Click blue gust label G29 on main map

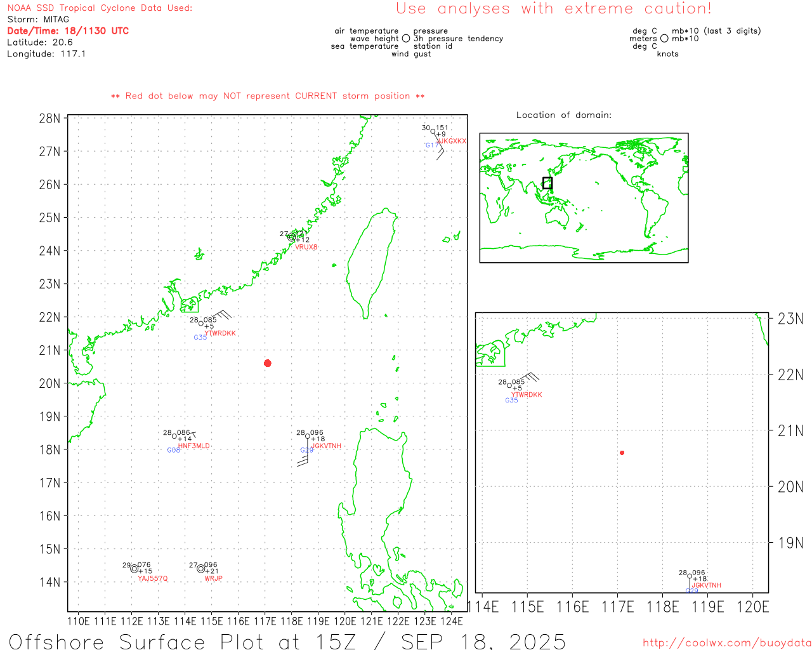point(307,450)
